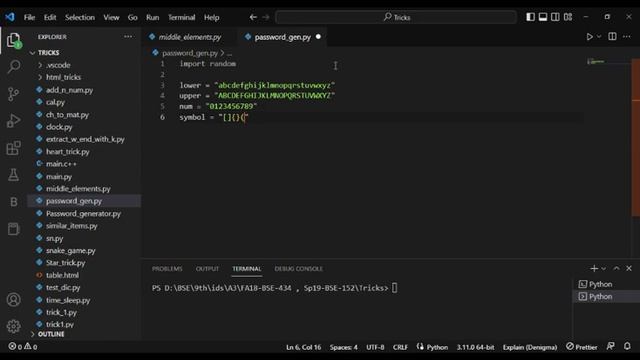Toggle the bottom Panel layout icon

[x=543, y=17]
